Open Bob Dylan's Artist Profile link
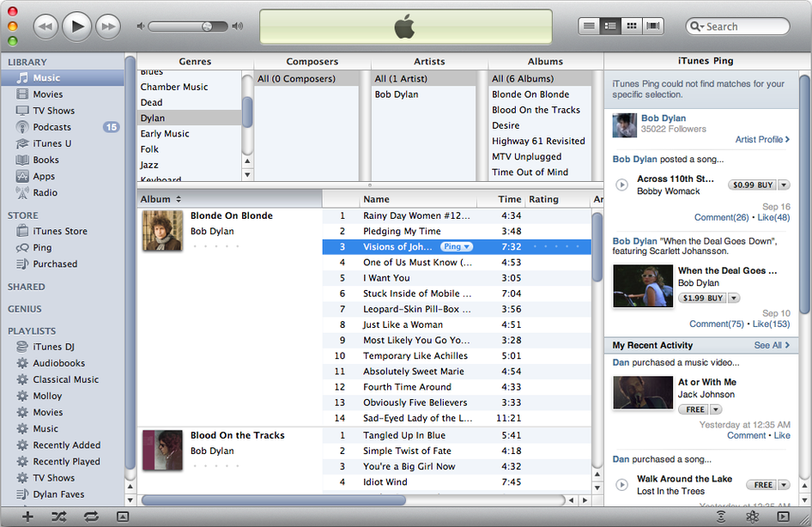 click(759, 139)
